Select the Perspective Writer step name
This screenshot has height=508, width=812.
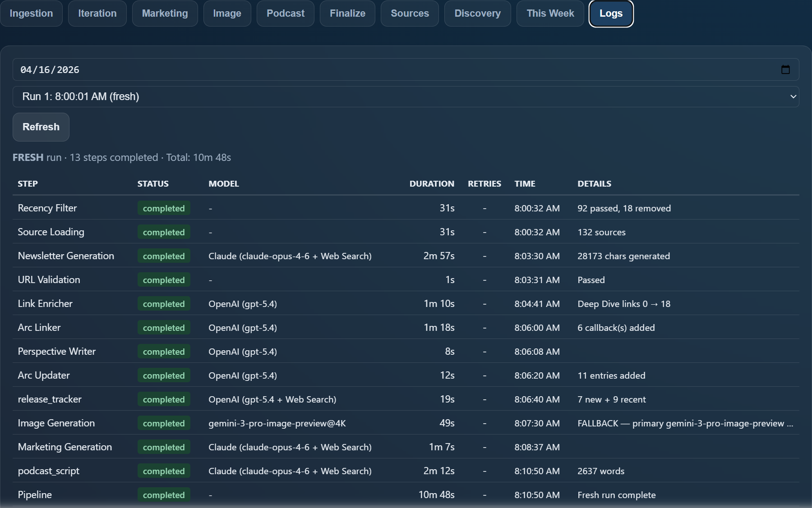57,351
